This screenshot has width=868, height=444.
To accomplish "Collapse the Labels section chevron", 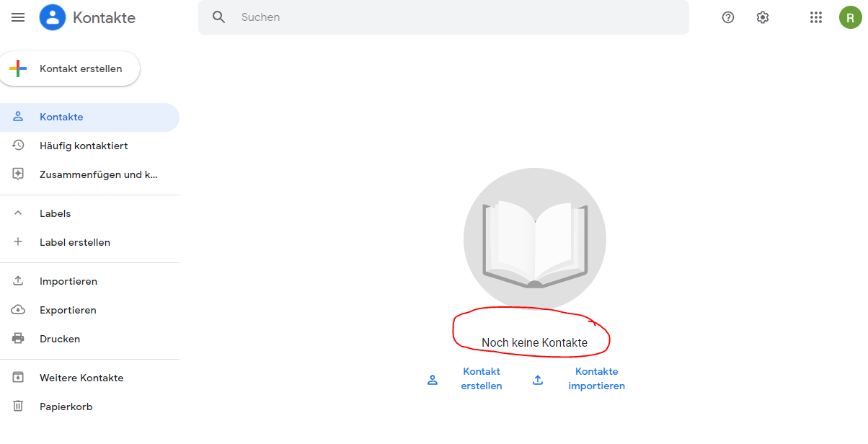I will [18, 213].
